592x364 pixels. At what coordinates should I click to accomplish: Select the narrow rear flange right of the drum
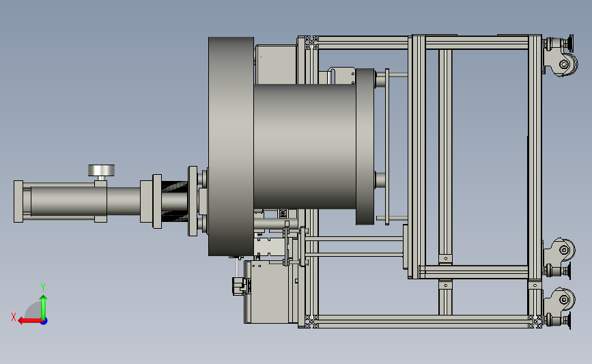pyautogui.click(x=365, y=147)
